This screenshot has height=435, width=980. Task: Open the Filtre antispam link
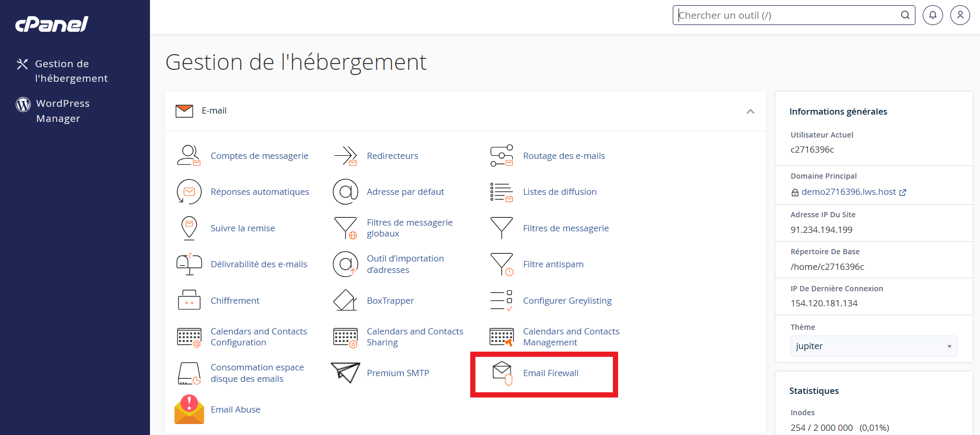click(553, 264)
